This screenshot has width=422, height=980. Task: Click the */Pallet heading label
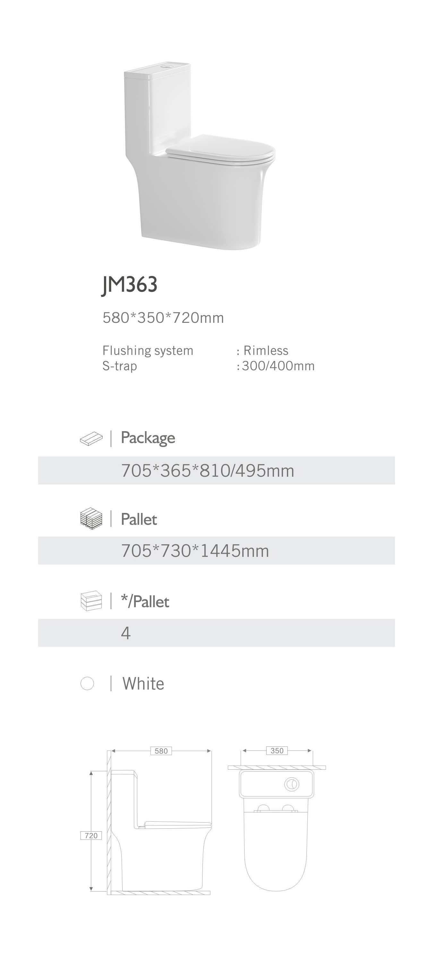145,601
